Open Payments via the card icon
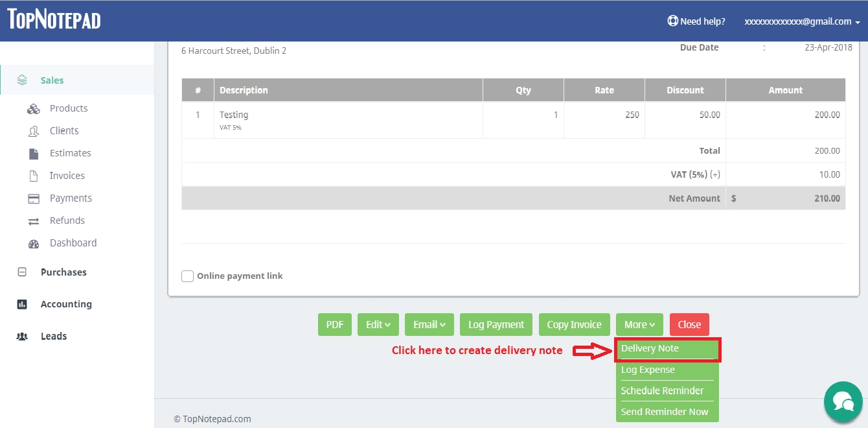The image size is (868, 428). [34, 198]
